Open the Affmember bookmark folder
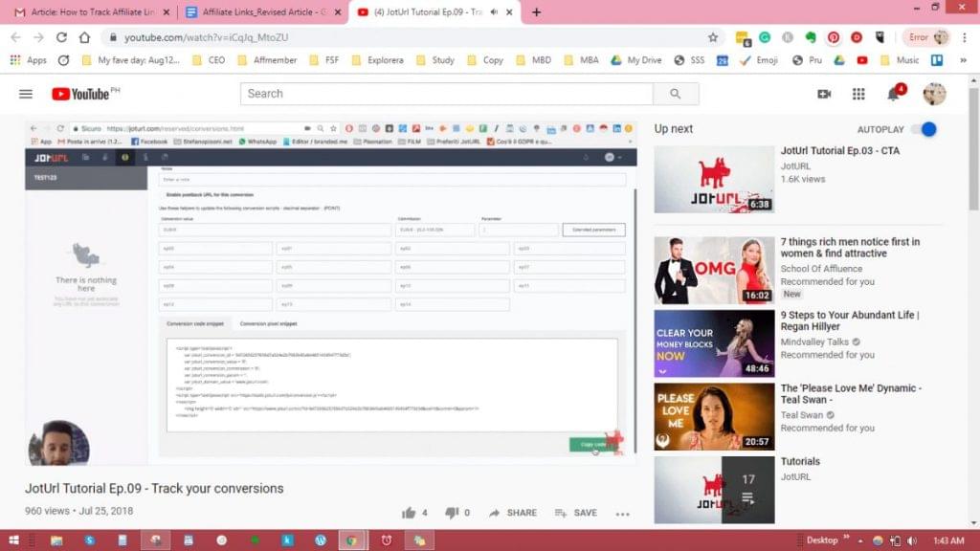980x551 pixels. tap(268, 60)
